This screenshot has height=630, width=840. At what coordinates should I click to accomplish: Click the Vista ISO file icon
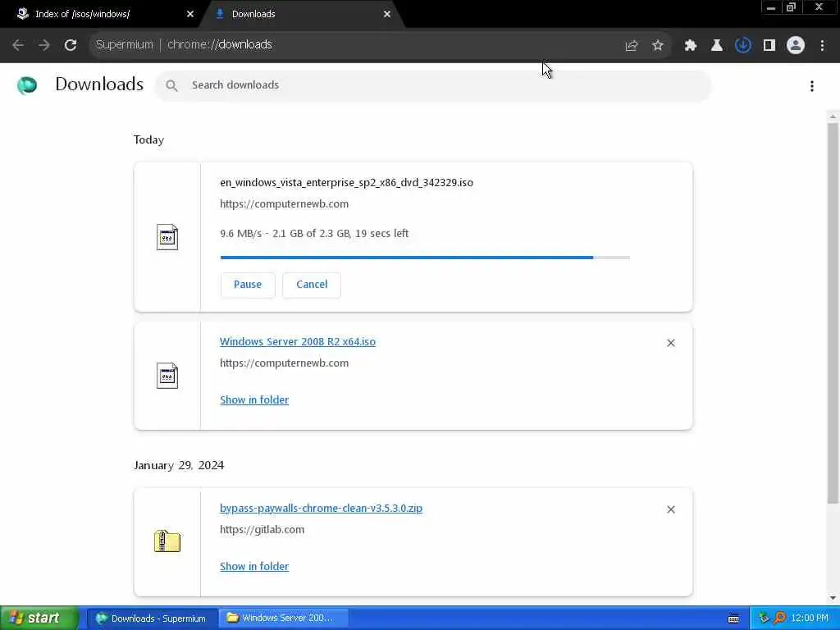point(167,237)
